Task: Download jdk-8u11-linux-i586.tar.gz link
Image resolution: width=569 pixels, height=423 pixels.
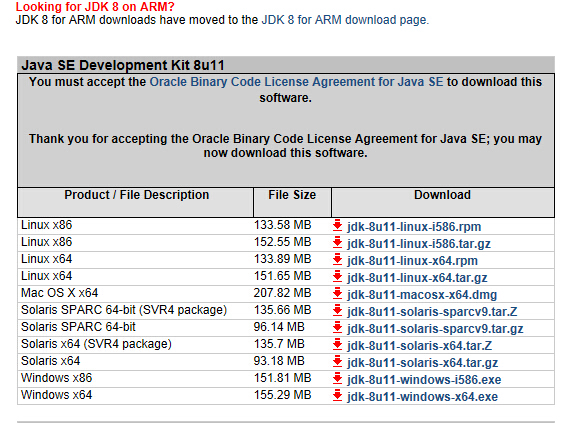Action: click(419, 244)
